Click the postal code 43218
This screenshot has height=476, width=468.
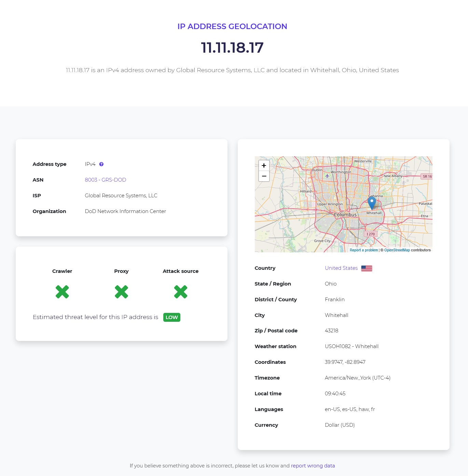coord(331,331)
